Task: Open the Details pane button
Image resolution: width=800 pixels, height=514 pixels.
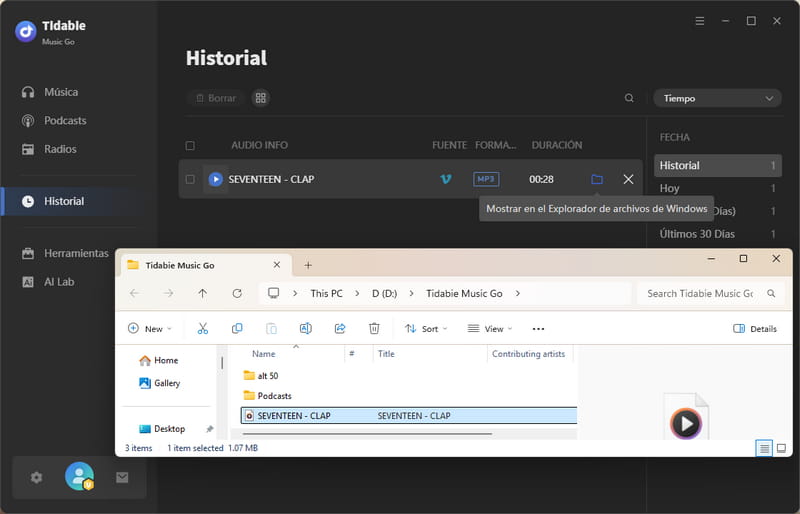Action: pos(755,328)
